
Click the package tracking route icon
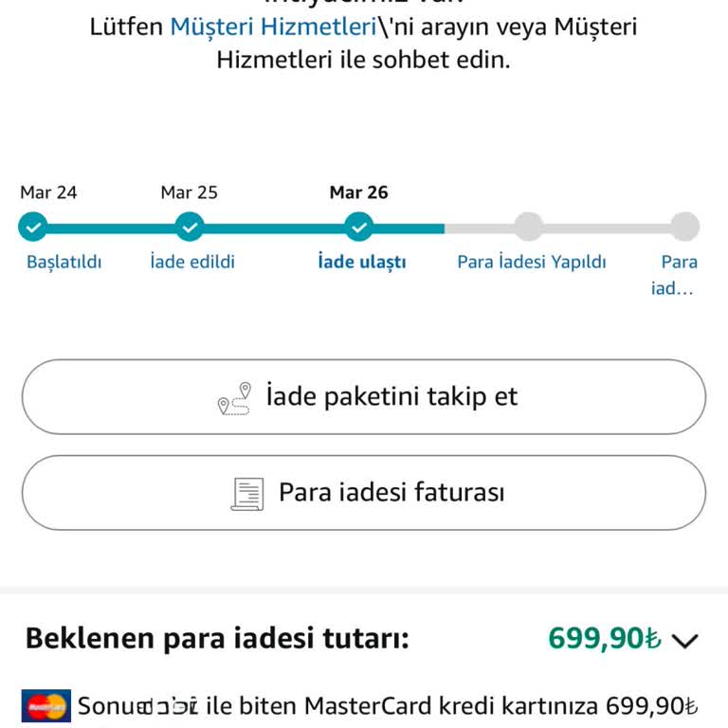[234, 398]
